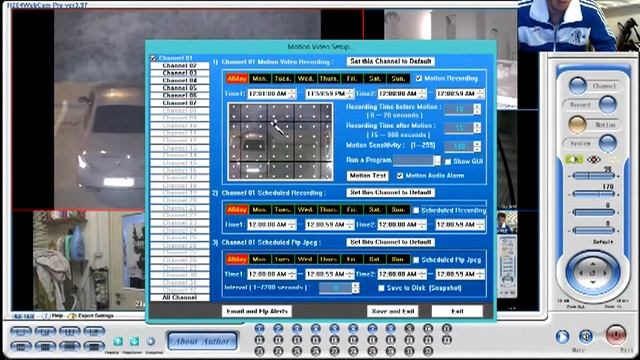The width and height of the screenshot is (640, 360).
Task: Select Sat tab in Scheduled Ftp Jpeg section
Action: (x=374, y=259)
